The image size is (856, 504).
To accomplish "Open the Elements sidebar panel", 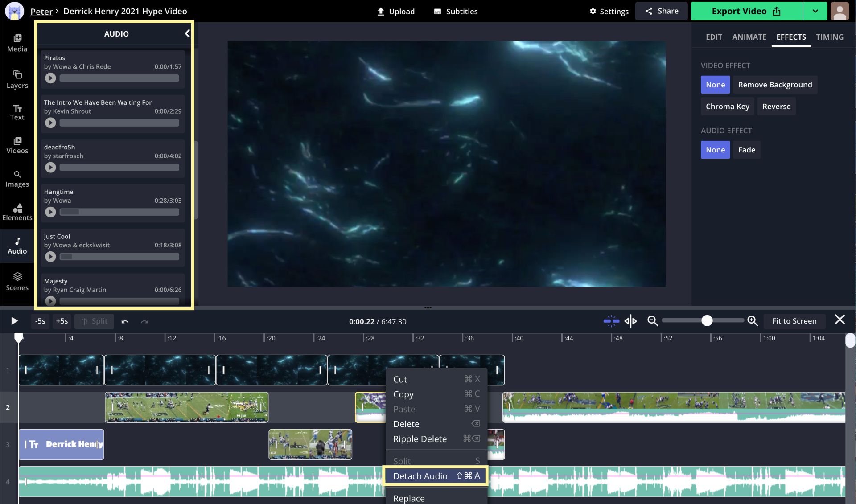I will [17, 212].
